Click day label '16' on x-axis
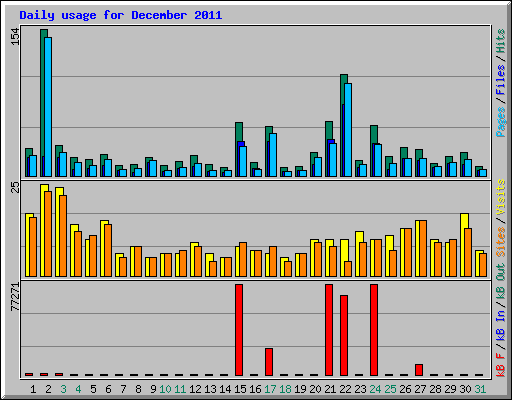Image resolution: width=512 pixels, height=400 pixels. click(x=255, y=389)
